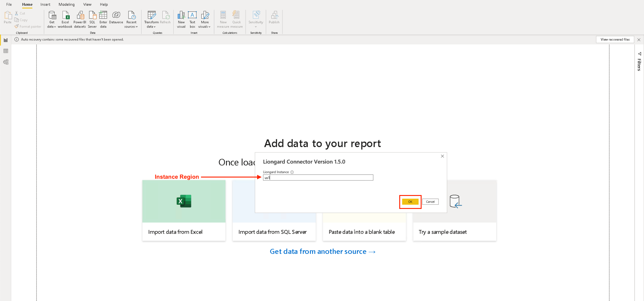The height and width of the screenshot is (301, 644).
Task: Create a Quick measure
Action: [237, 20]
